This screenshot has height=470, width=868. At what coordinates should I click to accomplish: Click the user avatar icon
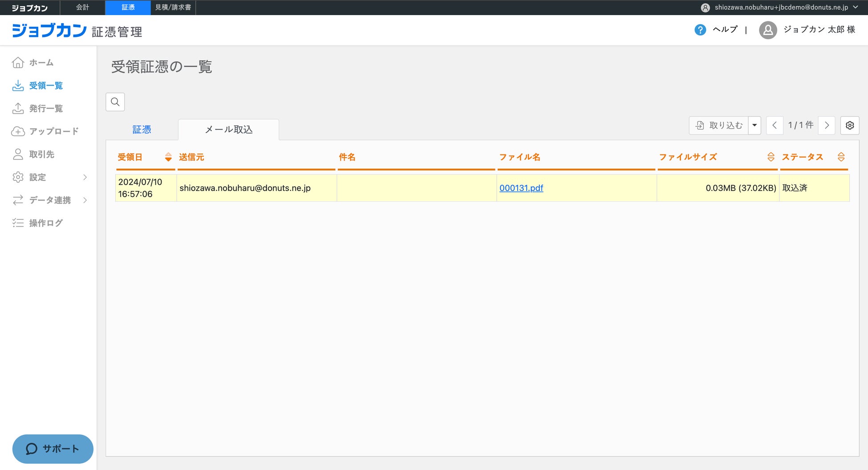(768, 30)
